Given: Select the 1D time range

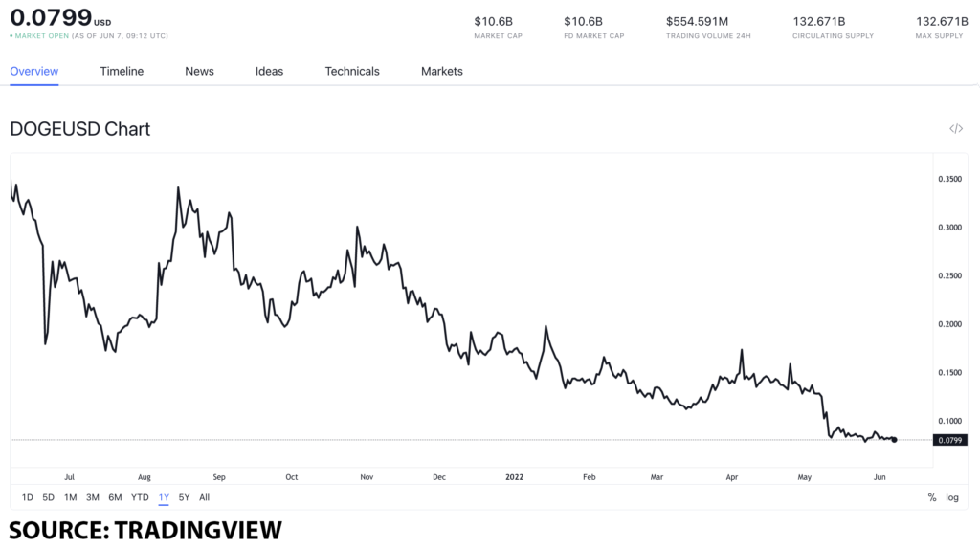Looking at the screenshot, I should [27, 497].
